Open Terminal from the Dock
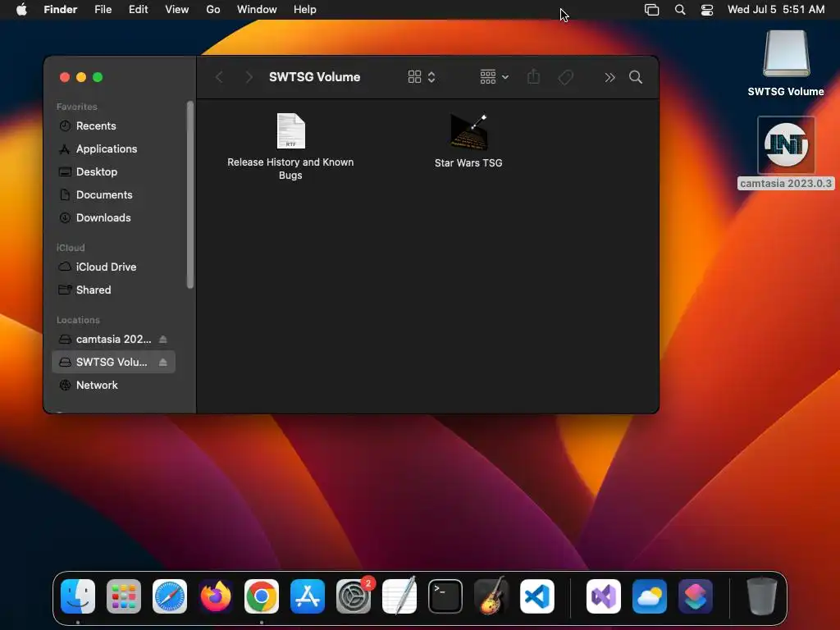The height and width of the screenshot is (630, 840). [445, 596]
